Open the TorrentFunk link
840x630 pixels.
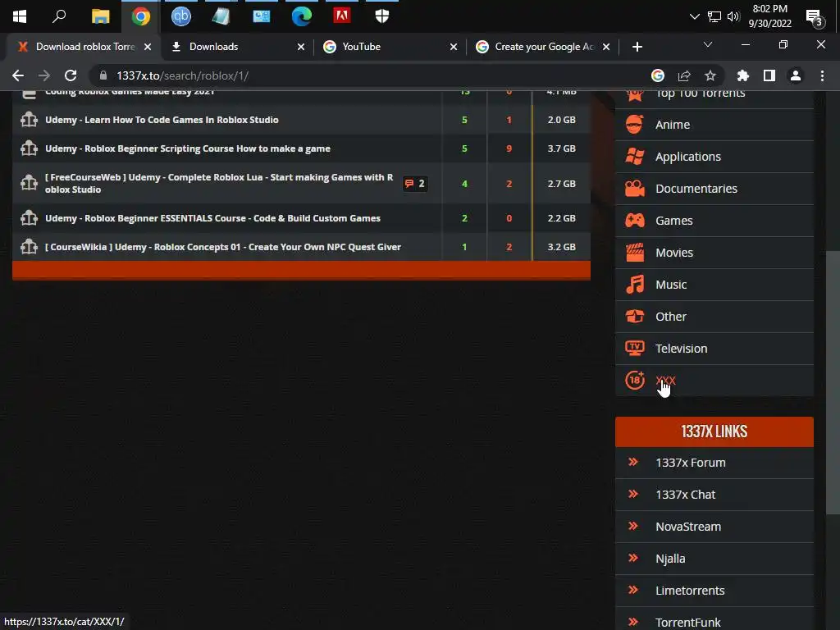pyautogui.click(x=688, y=623)
